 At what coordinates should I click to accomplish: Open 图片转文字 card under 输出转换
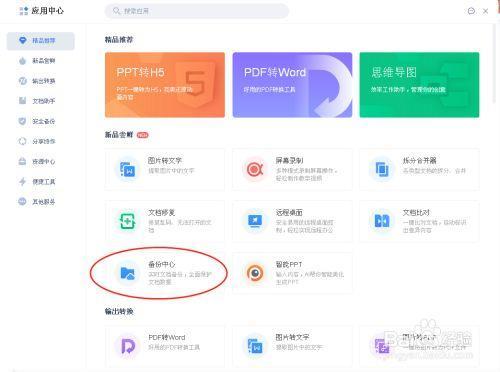pos(292,346)
